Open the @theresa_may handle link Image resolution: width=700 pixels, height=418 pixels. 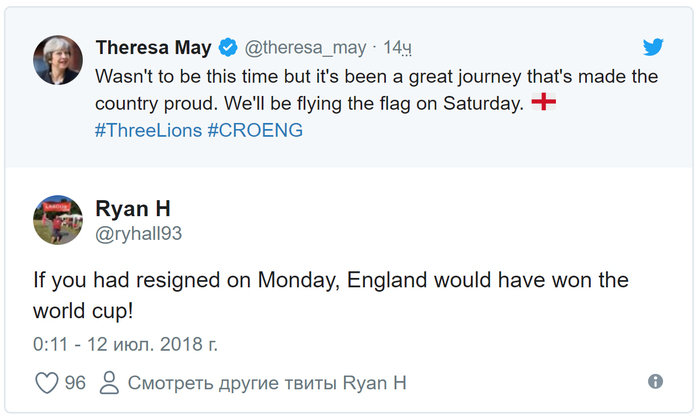[x=305, y=47]
